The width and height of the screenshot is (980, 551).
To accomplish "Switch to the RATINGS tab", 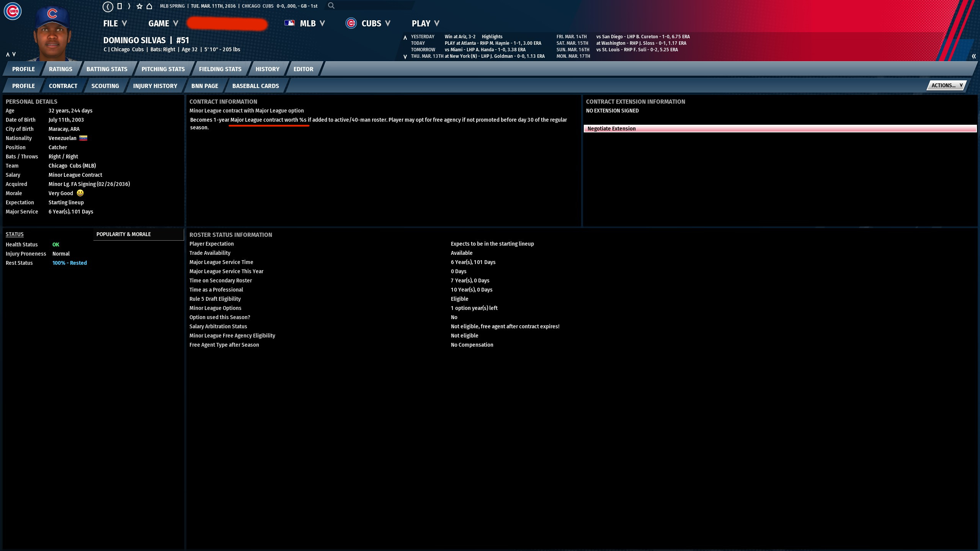I will point(60,69).
